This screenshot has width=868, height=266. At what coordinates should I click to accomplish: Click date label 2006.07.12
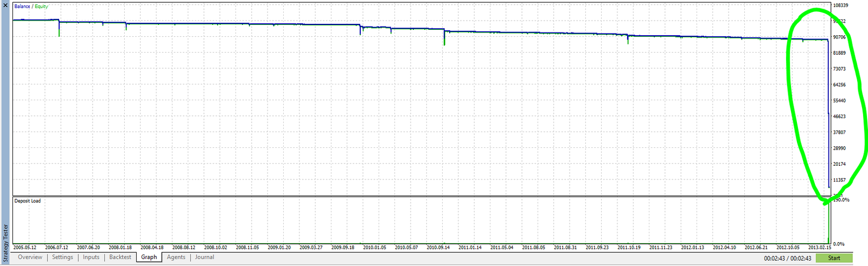(56, 248)
